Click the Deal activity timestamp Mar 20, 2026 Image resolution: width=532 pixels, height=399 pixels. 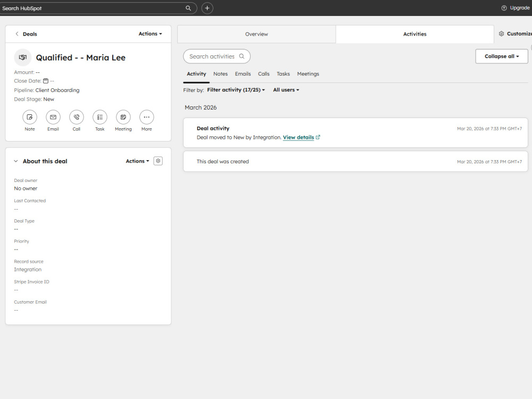(489, 129)
